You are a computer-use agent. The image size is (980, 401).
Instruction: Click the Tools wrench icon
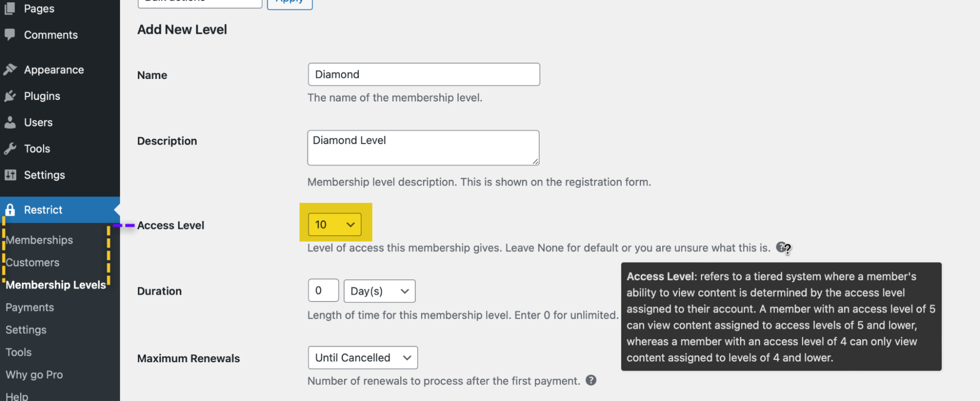pos(10,149)
